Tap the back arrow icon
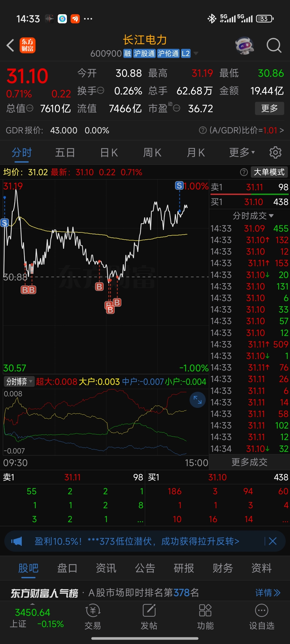This screenshot has width=290, height=644. pyautogui.click(x=10, y=45)
